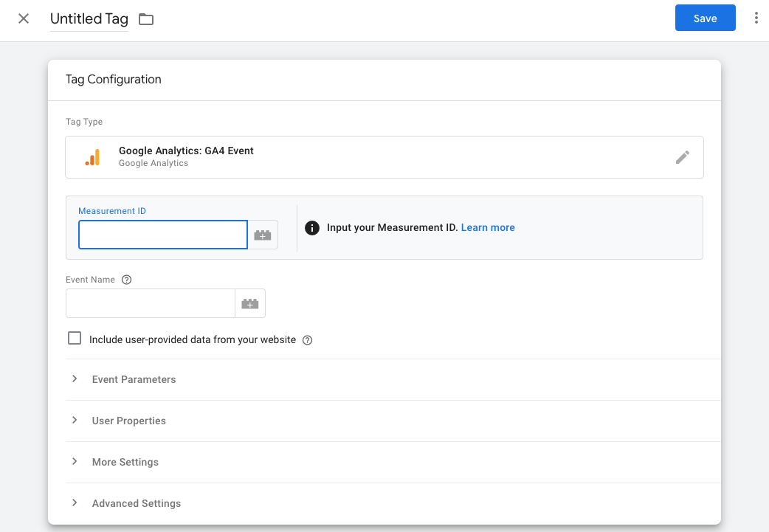Expand the More Settings section
Image resolution: width=769 pixels, height=532 pixels.
[393, 462]
